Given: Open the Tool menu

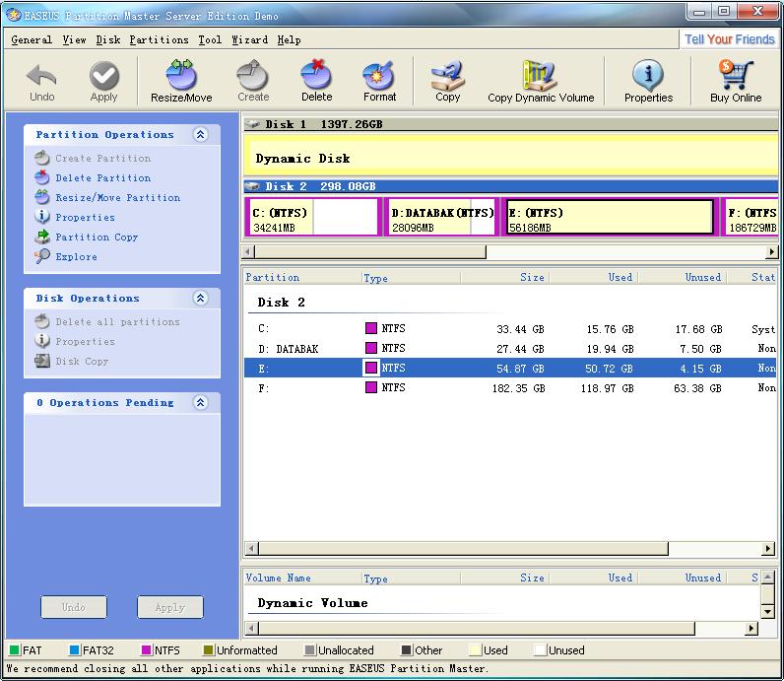Looking at the screenshot, I should point(210,39).
